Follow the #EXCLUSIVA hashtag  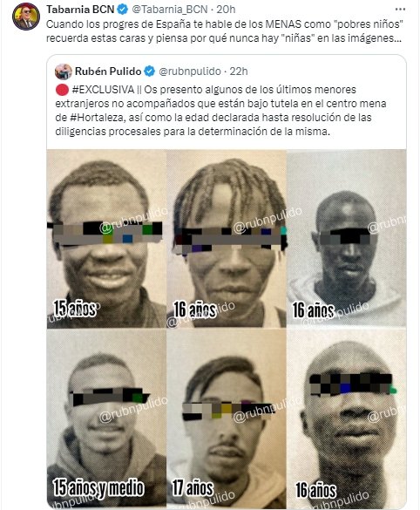coord(103,90)
